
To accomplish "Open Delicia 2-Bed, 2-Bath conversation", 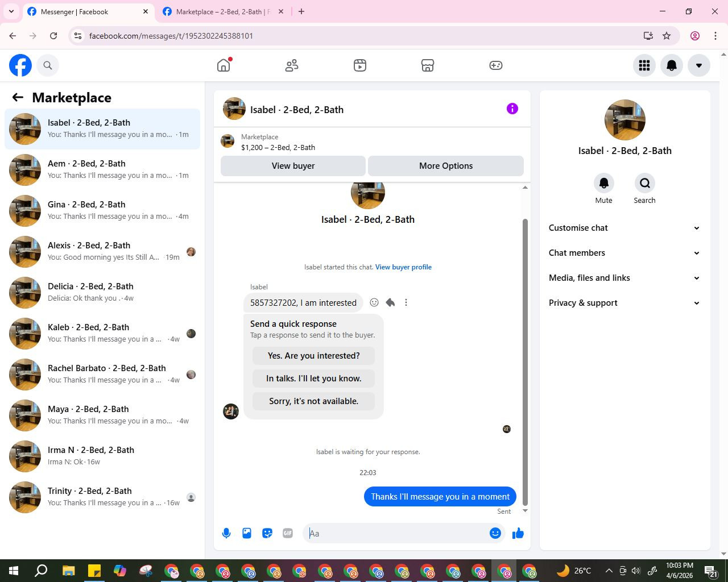I will [102, 293].
